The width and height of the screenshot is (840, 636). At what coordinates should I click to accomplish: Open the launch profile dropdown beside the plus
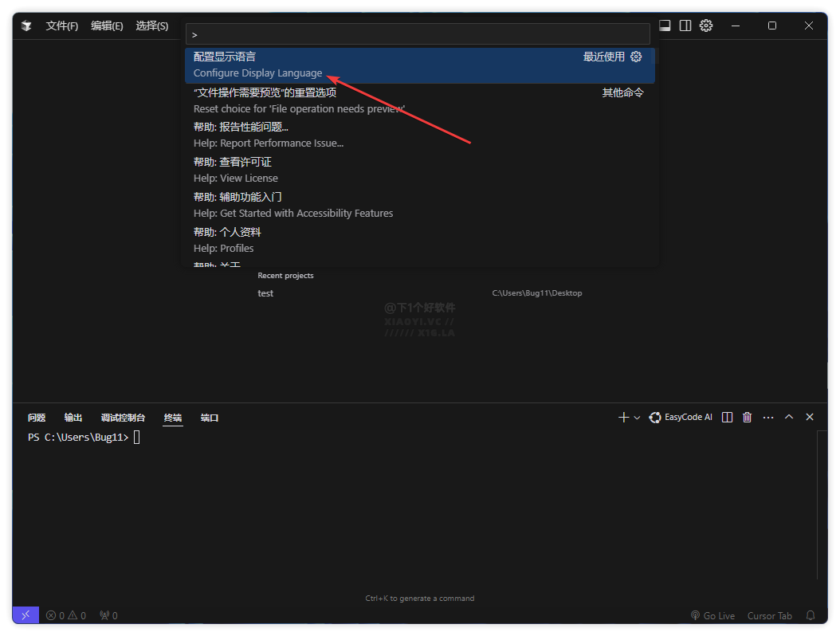pos(637,418)
